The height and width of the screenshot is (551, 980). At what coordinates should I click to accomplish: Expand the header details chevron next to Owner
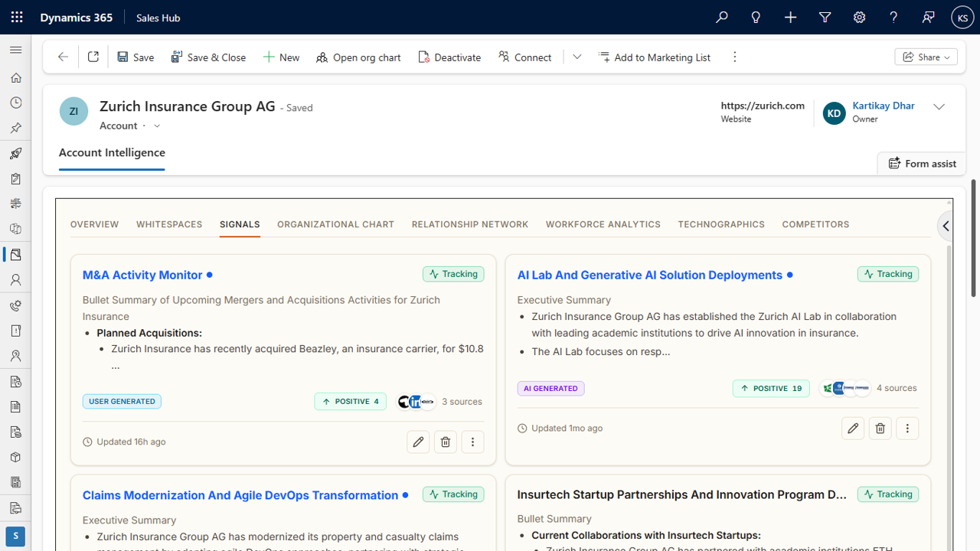pyautogui.click(x=939, y=107)
